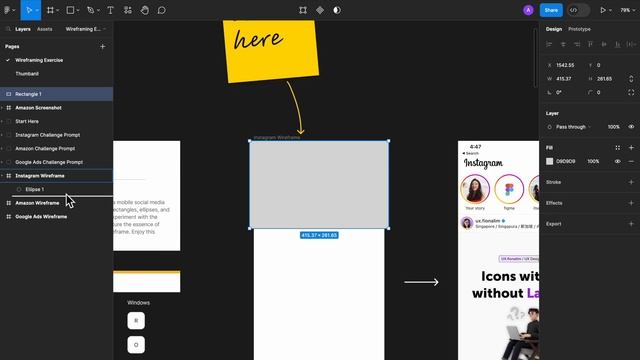This screenshot has width=640, height=360.
Task: Open Move tool dropdown arrow
Action: pos(37,10)
